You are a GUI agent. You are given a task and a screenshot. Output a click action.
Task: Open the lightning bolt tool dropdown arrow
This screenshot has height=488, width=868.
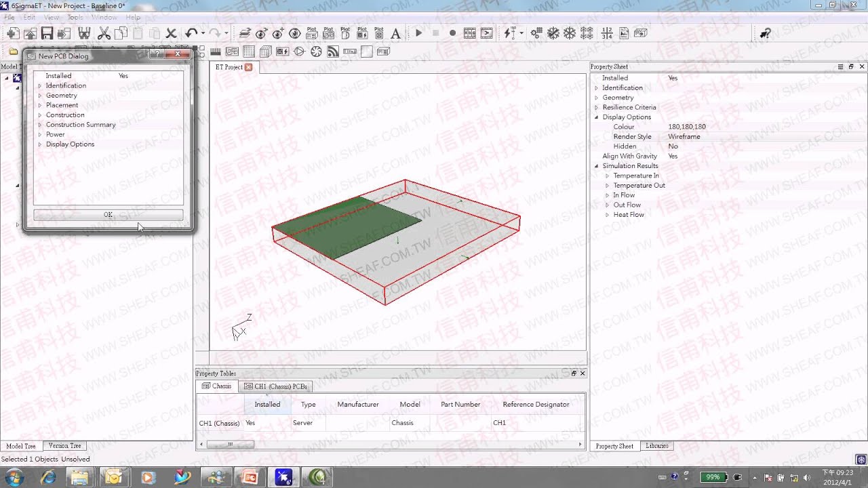[521, 33]
